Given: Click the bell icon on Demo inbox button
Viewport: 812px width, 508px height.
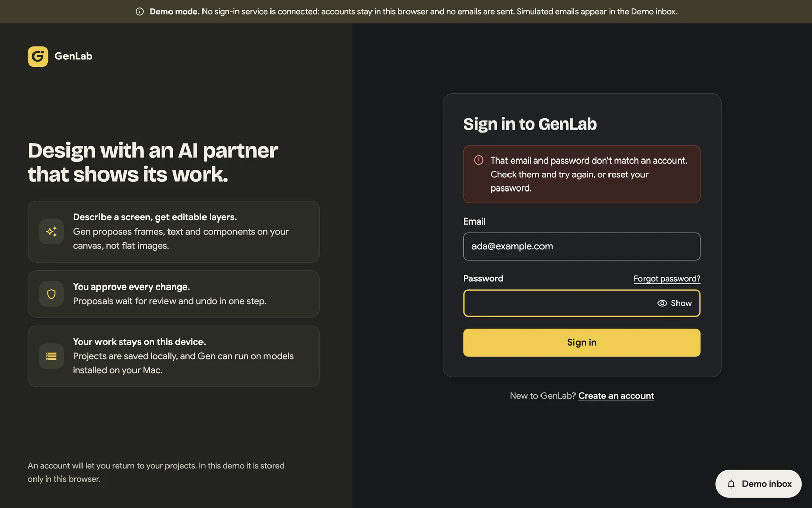Looking at the screenshot, I should pyautogui.click(x=731, y=484).
